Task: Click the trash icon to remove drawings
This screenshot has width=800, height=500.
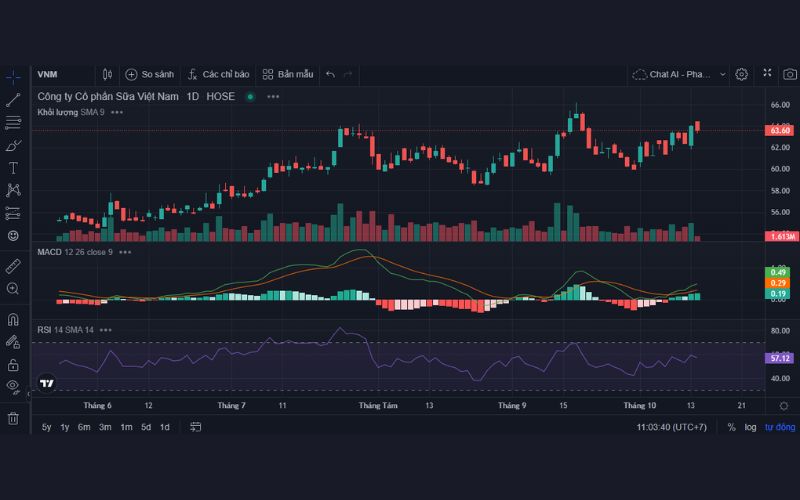Action: click(13, 418)
